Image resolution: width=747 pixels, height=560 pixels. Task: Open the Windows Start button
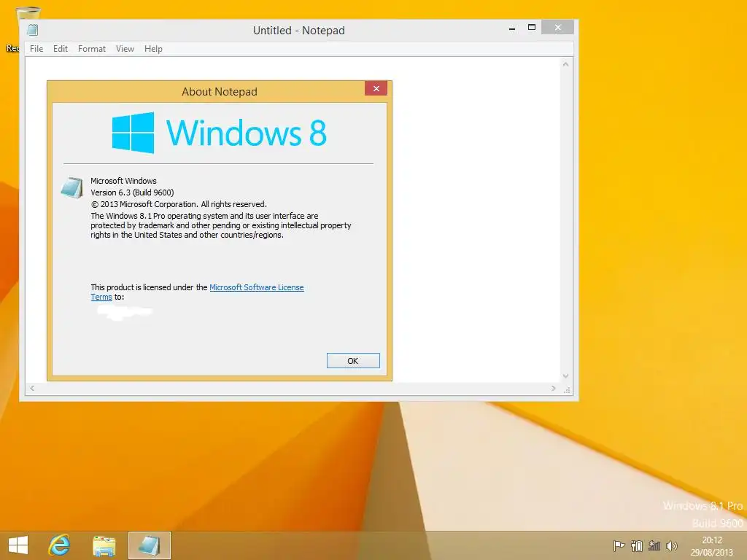pyautogui.click(x=18, y=545)
